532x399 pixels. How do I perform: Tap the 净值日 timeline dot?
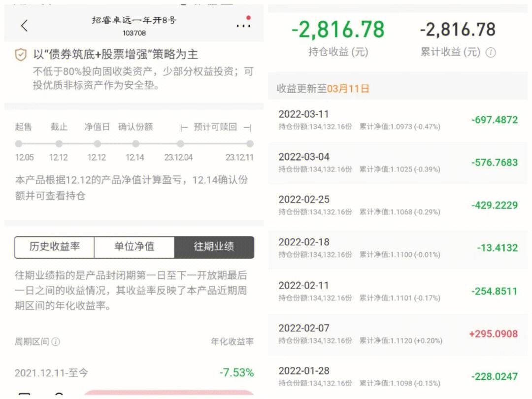98,144
